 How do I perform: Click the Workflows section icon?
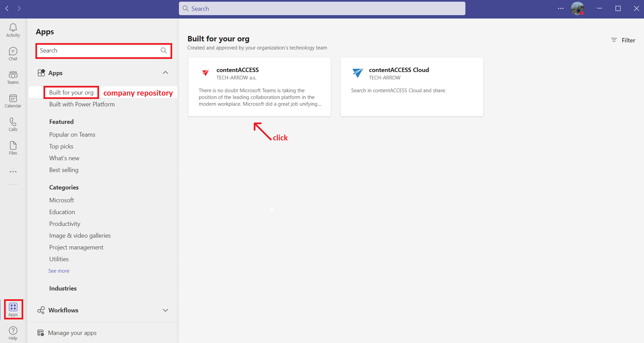pyautogui.click(x=41, y=310)
